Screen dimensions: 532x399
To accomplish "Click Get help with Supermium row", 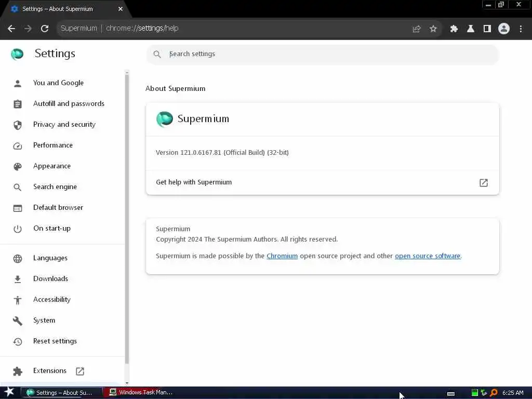I will (x=322, y=182).
